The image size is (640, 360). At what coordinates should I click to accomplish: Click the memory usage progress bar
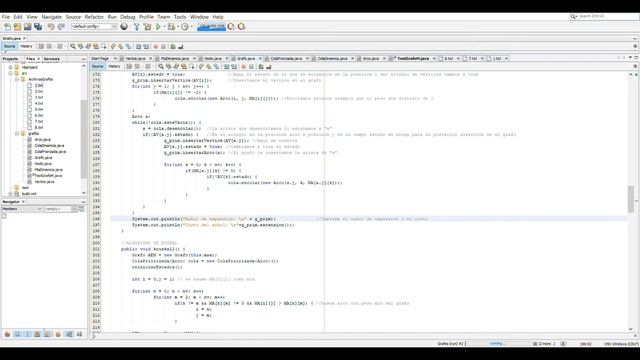pos(211,27)
